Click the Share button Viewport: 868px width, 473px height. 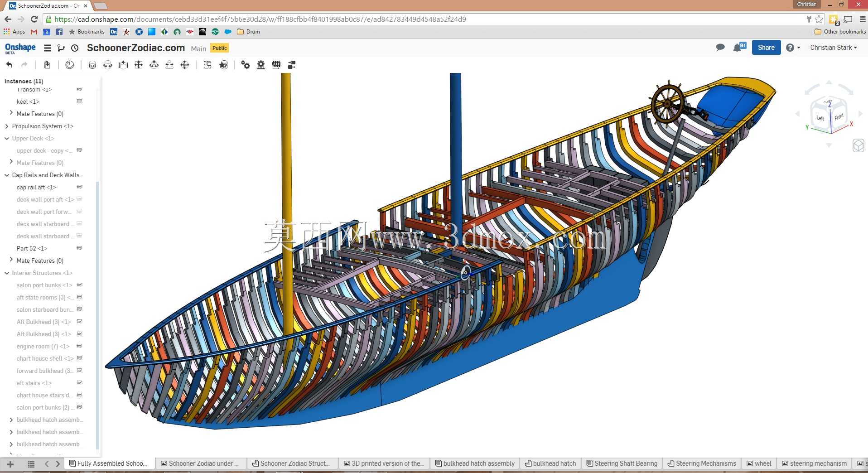click(766, 48)
